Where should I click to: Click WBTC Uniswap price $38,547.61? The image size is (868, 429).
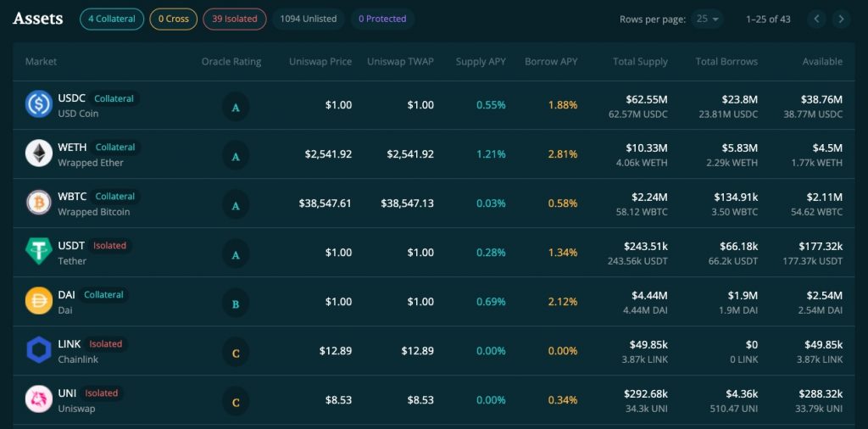point(325,203)
